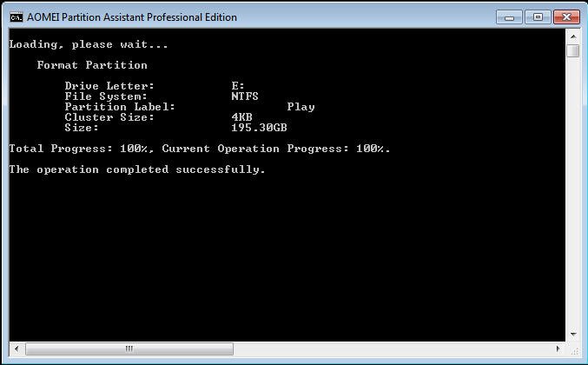Click the drive letter value "E:"

click(x=238, y=86)
